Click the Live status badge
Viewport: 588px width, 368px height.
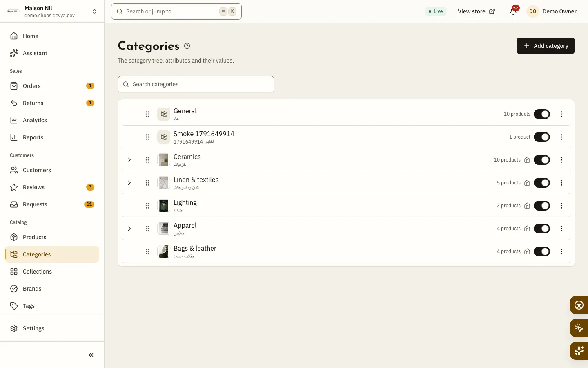(436, 11)
